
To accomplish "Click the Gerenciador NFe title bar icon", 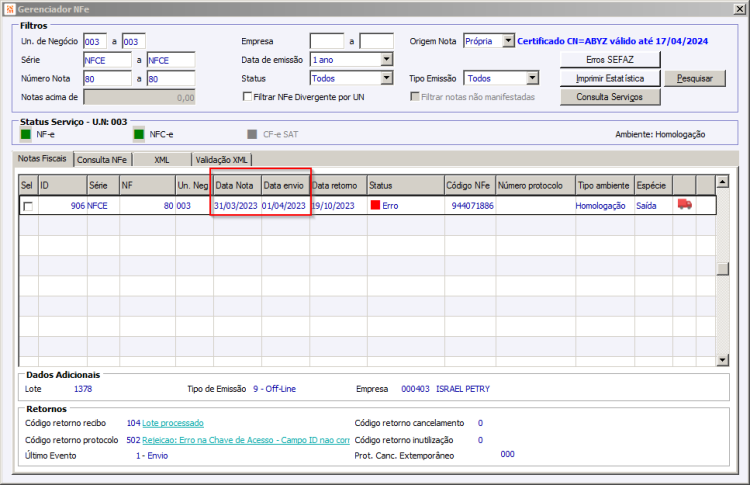I will [10, 9].
